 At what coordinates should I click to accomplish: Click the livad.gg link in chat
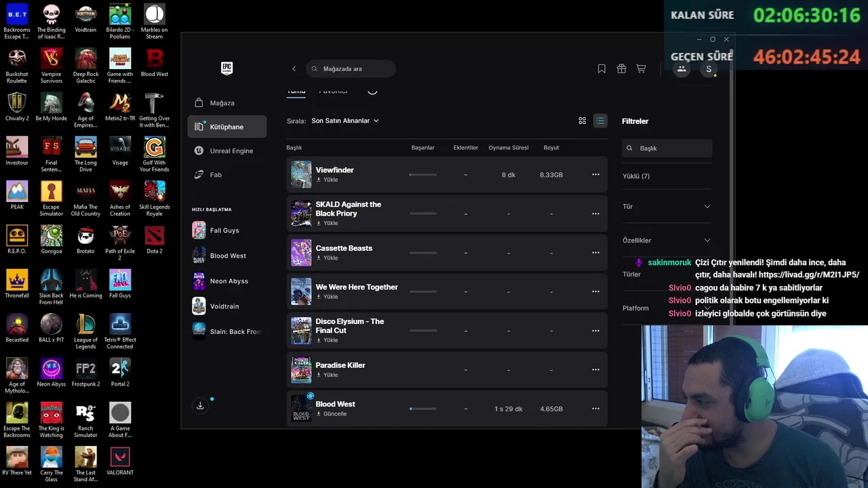[809, 275]
